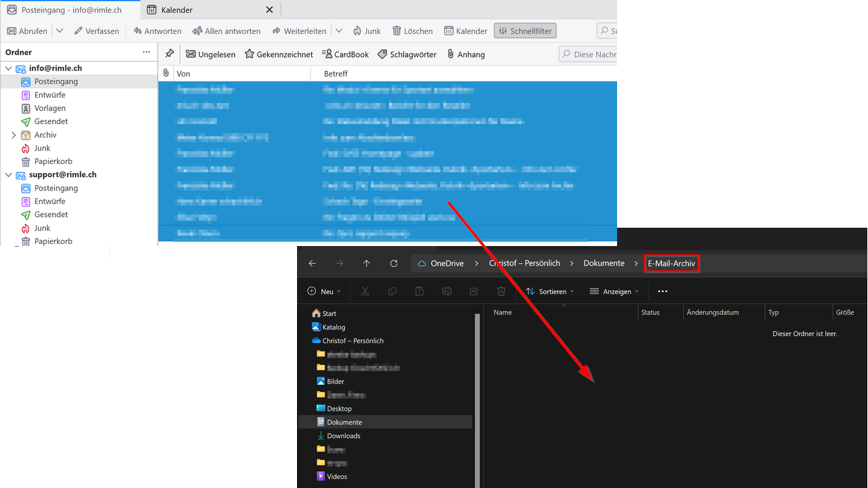Select E-Mail-Archiv in the breadcrumb path
Image resolution: width=868 pixels, height=488 pixels.
coord(671,263)
